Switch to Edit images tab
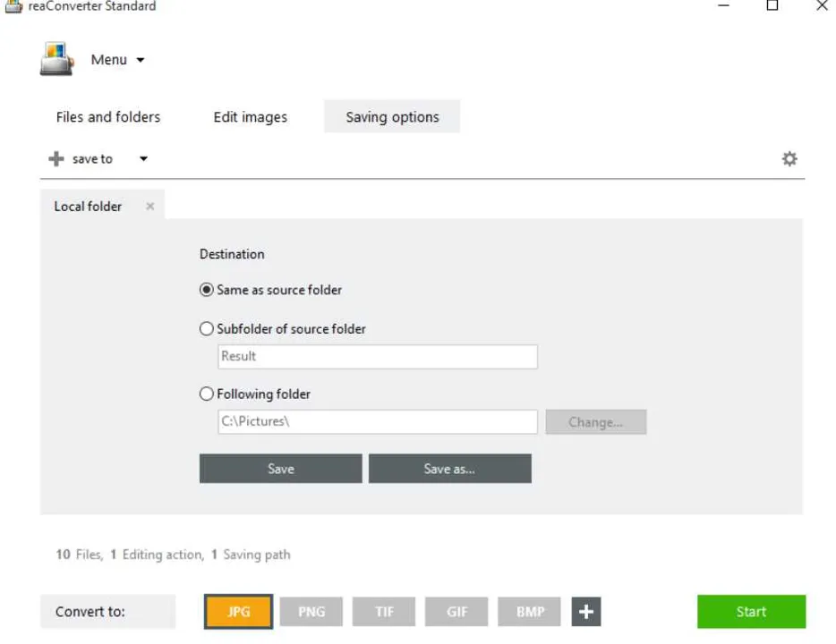 [x=250, y=116]
